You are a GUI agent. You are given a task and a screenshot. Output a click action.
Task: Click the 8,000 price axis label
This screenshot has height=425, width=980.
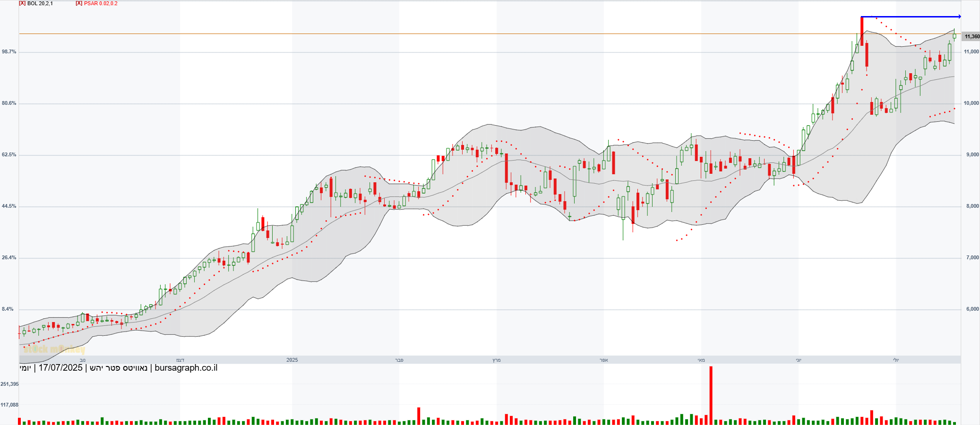(x=972, y=206)
